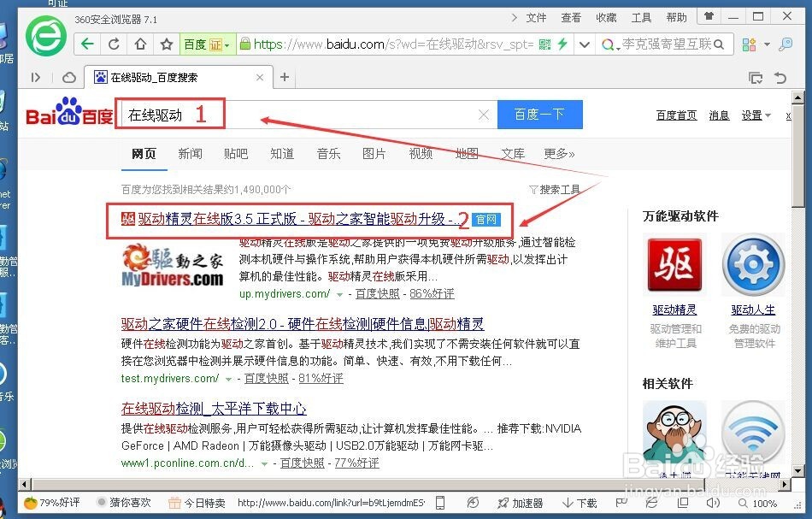Restore closed tab with undo icon

pyautogui.click(x=780, y=78)
